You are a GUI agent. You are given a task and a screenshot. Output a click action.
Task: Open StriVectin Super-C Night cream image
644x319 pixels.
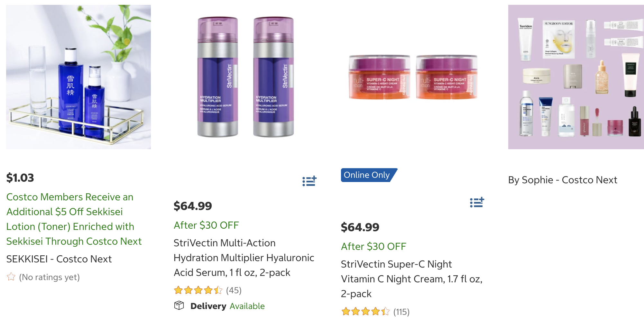[413, 77]
